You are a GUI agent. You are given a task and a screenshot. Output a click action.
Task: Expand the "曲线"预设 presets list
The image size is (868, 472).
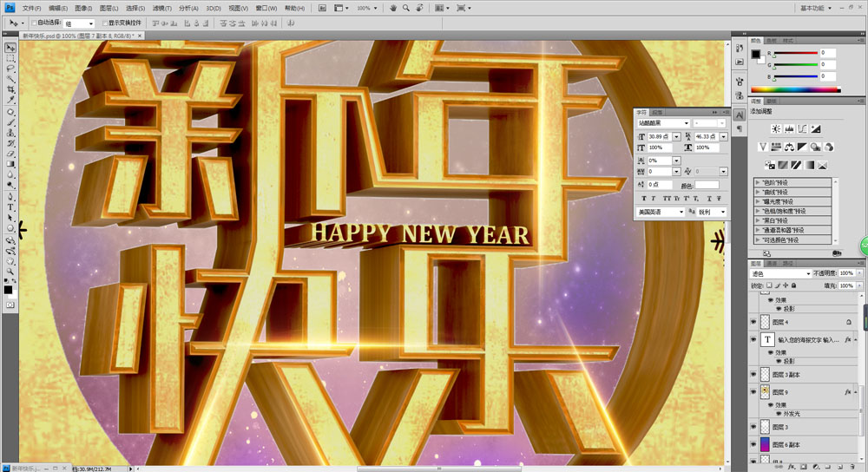tap(758, 192)
